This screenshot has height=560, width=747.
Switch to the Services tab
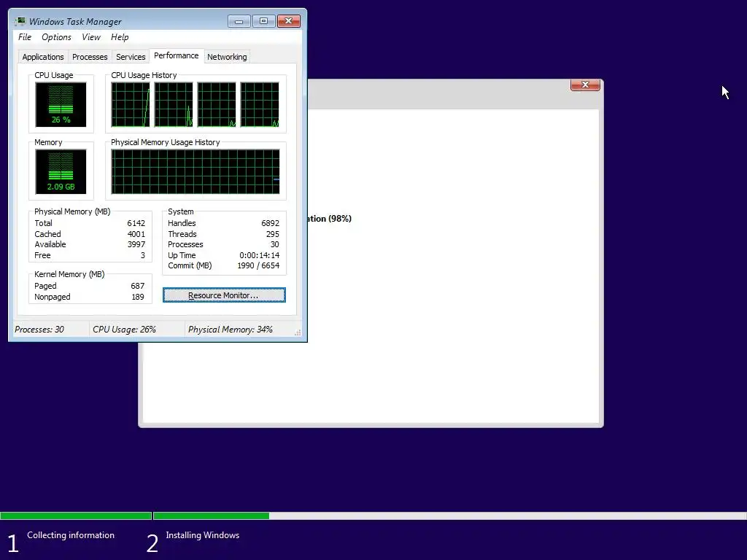(131, 57)
